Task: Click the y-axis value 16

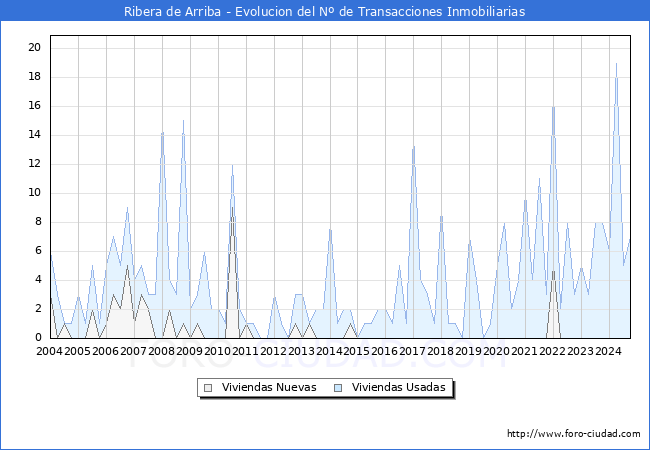Action: [x=35, y=106]
